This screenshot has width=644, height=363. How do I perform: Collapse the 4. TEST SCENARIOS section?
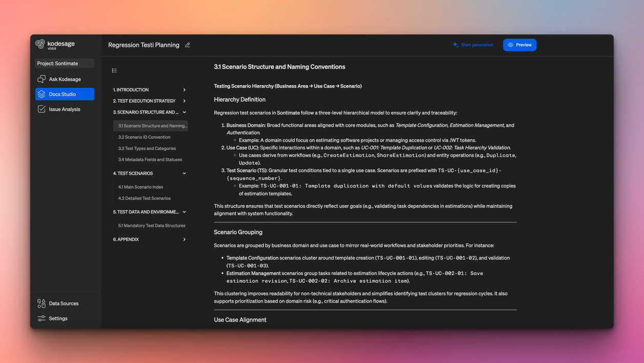(x=184, y=173)
